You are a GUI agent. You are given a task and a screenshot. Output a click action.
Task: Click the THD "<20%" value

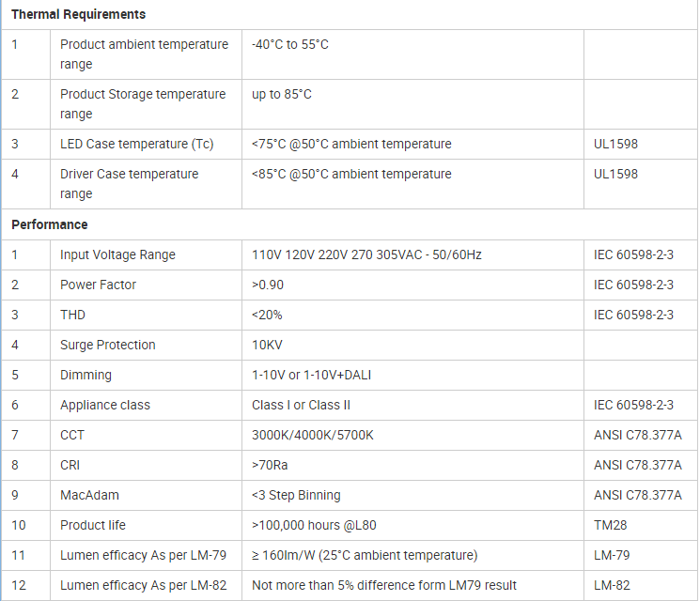pyautogui.click(x=267, y=315)
